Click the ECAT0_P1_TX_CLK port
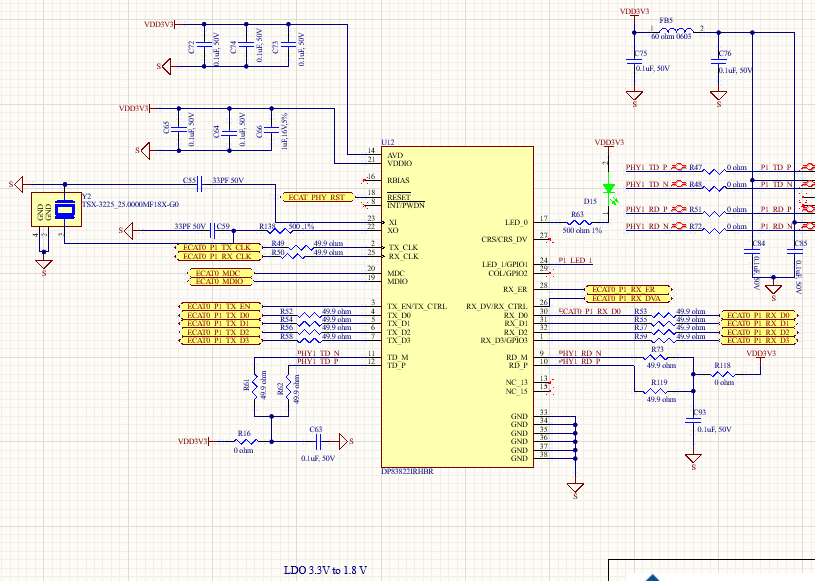This screenshot has width=815, height=581. [217, 247]
